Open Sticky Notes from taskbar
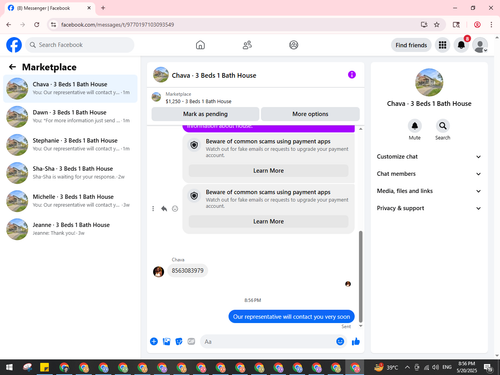500x375 pixels. (44, 367)
